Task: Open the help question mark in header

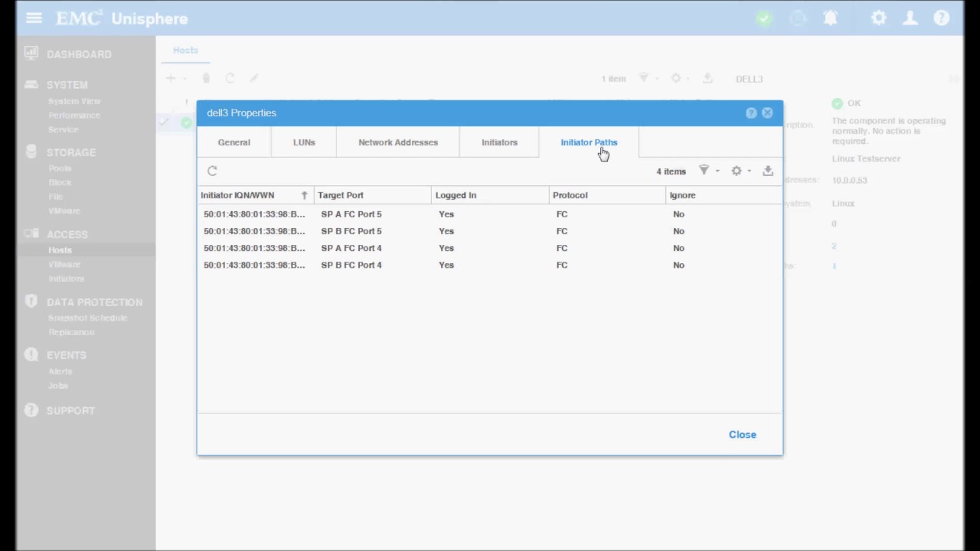Action: coord(942,18)
